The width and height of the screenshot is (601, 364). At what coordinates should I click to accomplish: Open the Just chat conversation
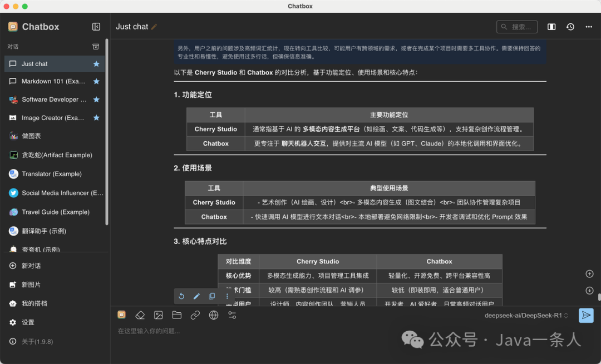(x=54, y=64)
